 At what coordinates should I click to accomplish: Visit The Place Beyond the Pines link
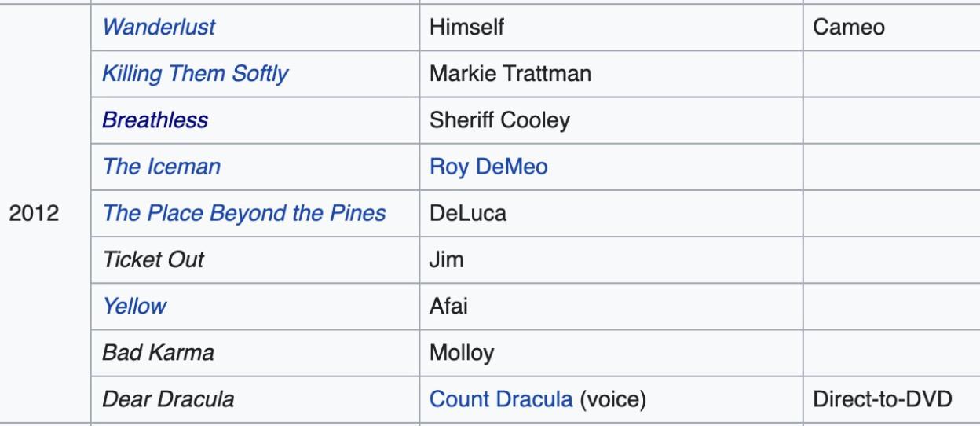pos(244,213)
